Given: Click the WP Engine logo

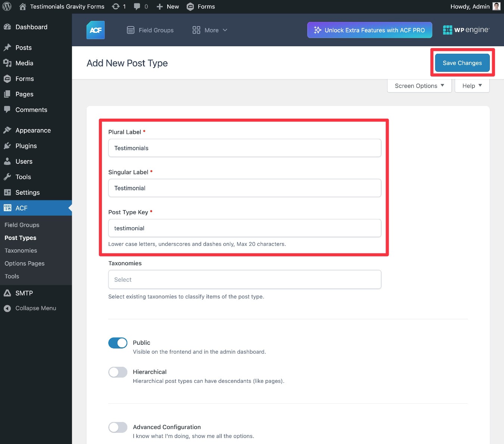Looking at the screenshot, I should (466, 30).
